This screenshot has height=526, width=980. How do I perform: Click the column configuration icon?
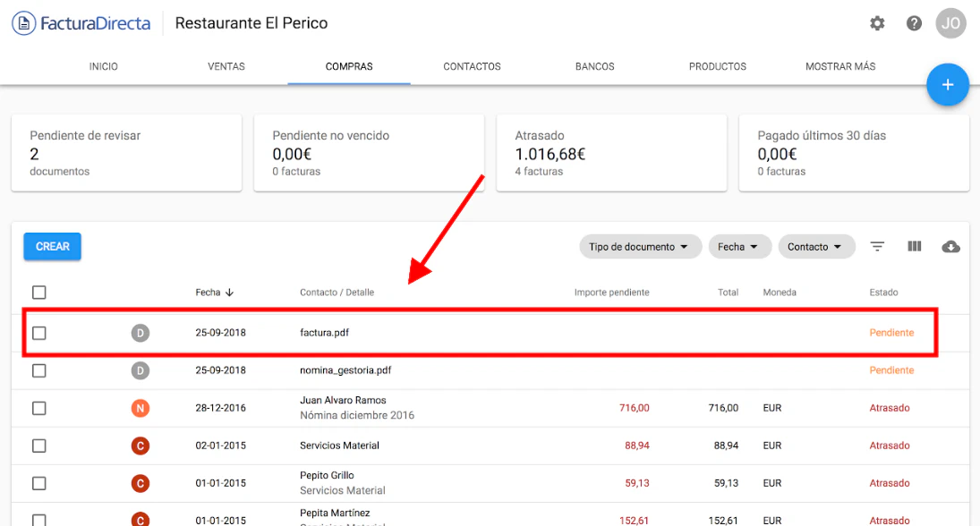click(x=914, y=246)
